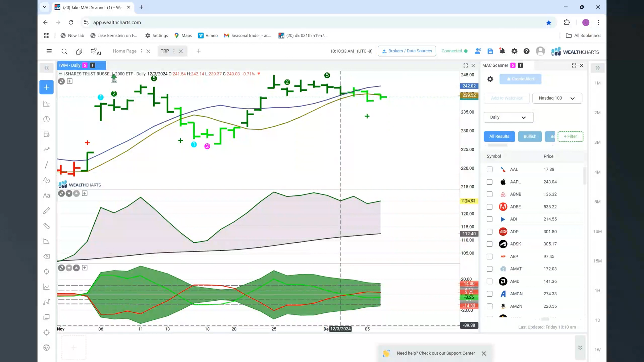This screenshot has width=644, height=362.
Task: Click the symbol search magnifier icon
Action: coord(64,51)
